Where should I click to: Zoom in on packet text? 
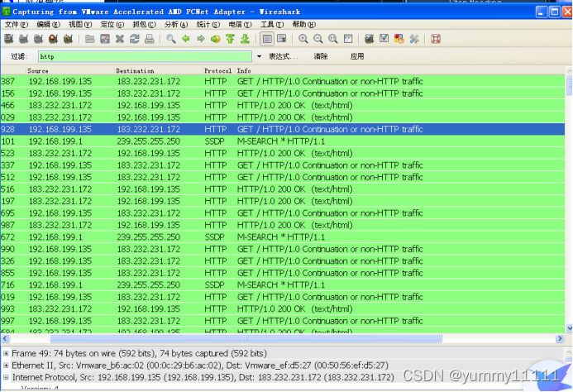pos(303,39)
